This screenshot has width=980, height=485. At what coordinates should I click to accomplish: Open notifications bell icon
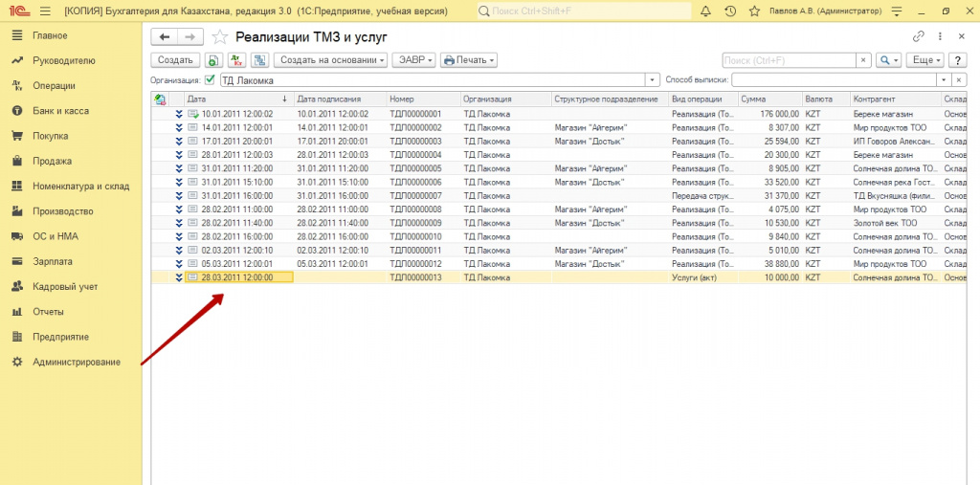[705, 11]
